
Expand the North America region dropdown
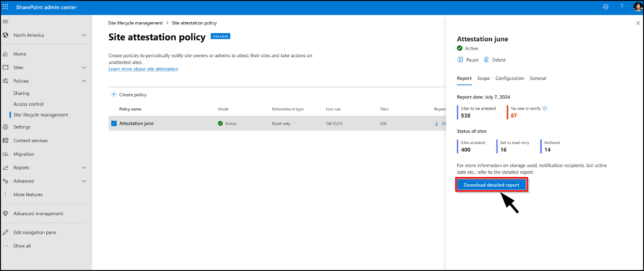(84, 35)
